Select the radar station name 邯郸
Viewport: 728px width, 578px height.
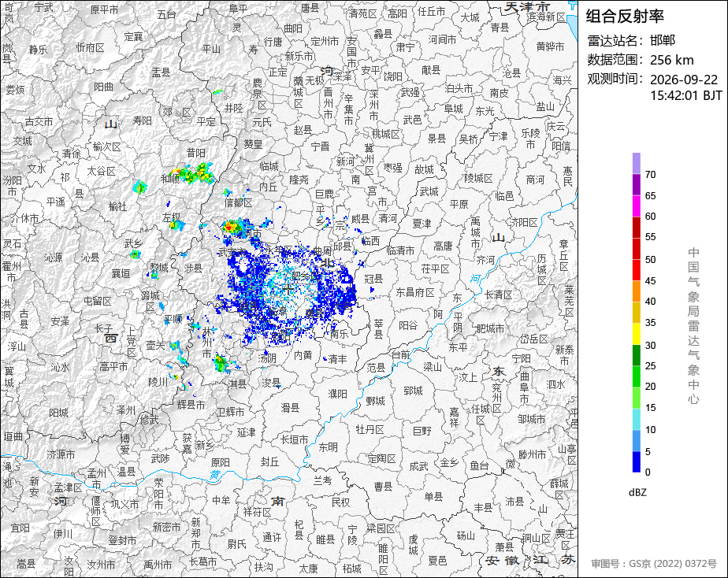[x=663, y=41]
